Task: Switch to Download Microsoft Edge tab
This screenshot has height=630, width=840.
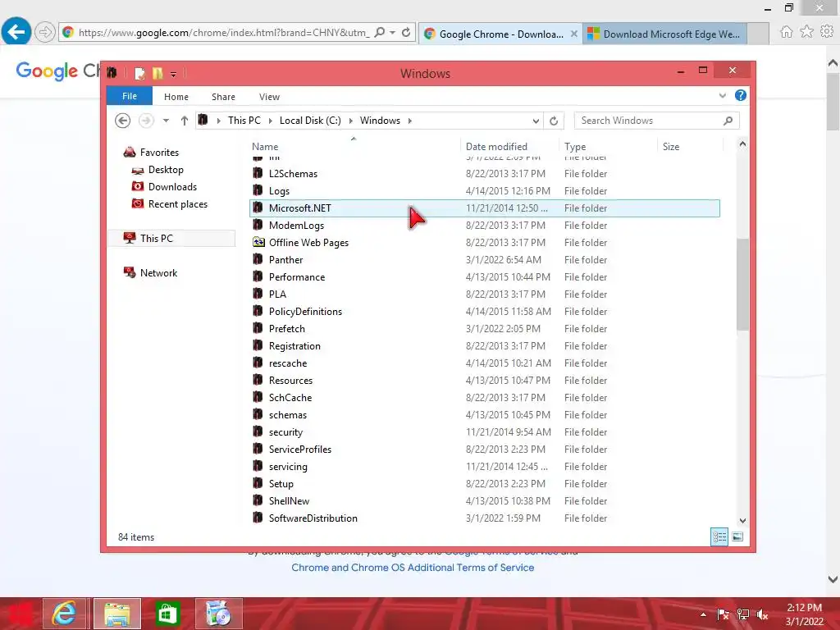Action: [664, 34]
